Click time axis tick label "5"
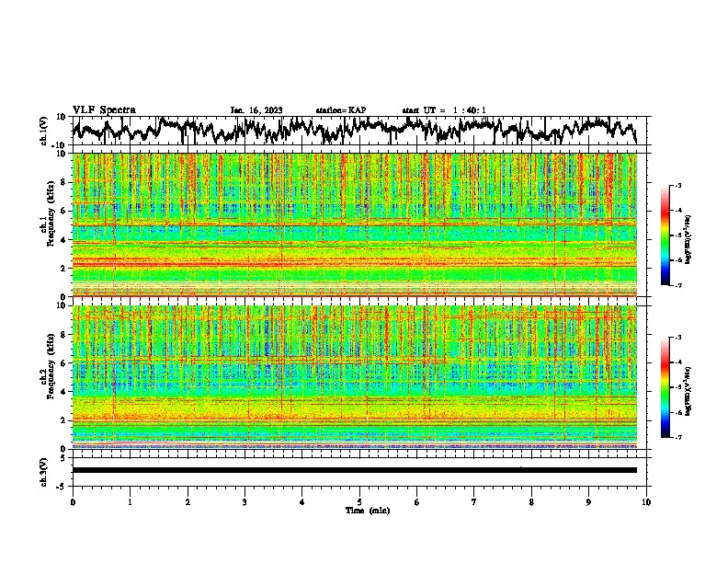The width and height of the screenshot is (728, 563). [x=359, y=502]
